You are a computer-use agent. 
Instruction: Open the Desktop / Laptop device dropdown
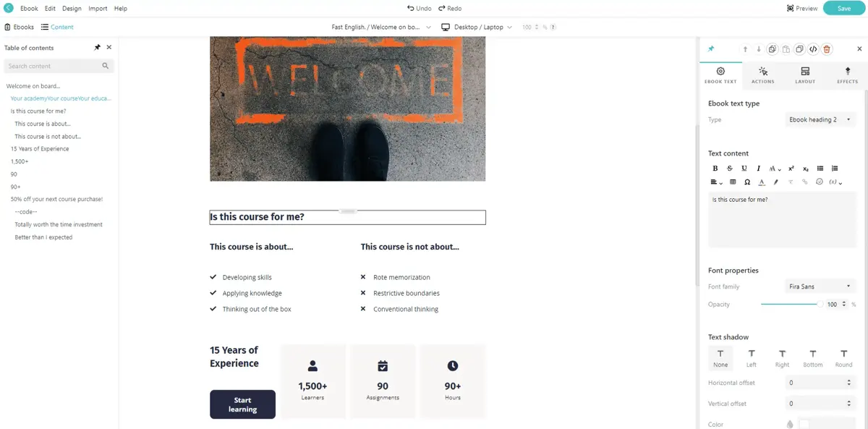[x=477, y=27]
